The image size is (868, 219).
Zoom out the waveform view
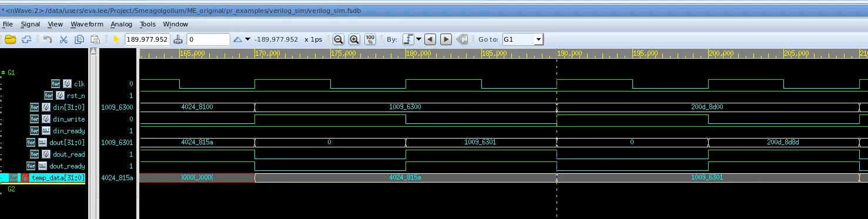pyautogui.click(x=338, y=39)
